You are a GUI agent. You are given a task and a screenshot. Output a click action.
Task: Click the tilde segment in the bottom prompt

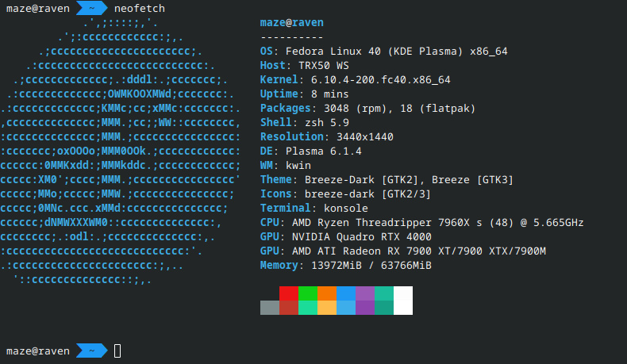92,351
